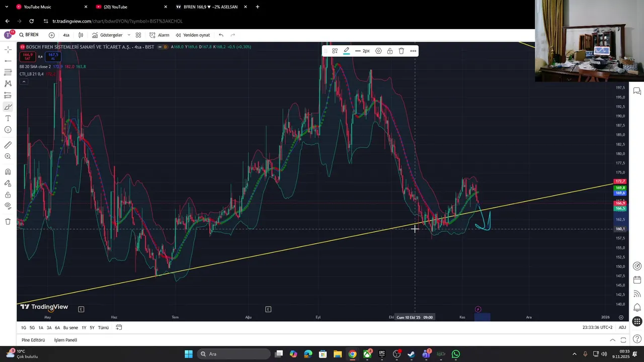Click the 166,9 SAT sell button

pos(27,56)
